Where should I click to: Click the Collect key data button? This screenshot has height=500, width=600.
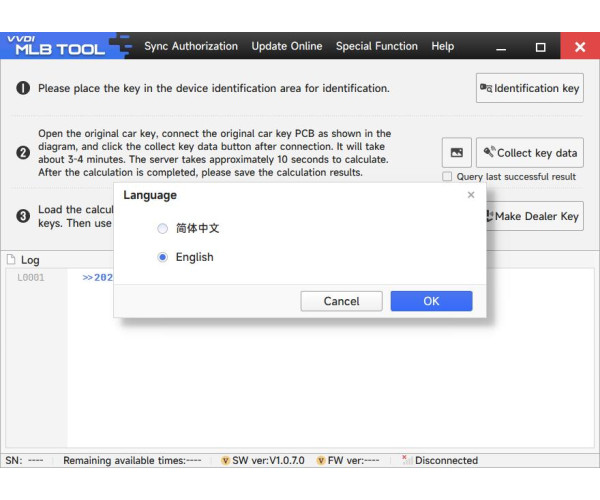click(530, 153)
